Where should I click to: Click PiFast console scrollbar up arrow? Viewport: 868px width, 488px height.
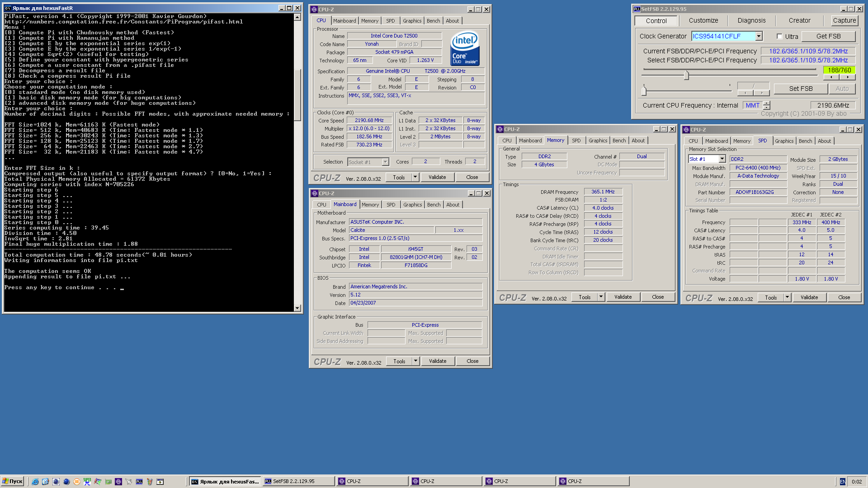coord(297,17)
